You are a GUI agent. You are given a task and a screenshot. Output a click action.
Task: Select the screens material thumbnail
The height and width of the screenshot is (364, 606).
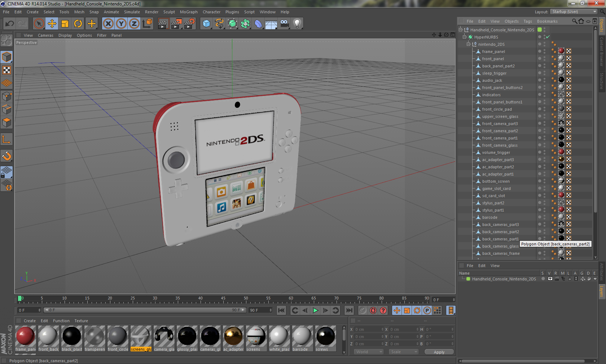coord(256,338)
